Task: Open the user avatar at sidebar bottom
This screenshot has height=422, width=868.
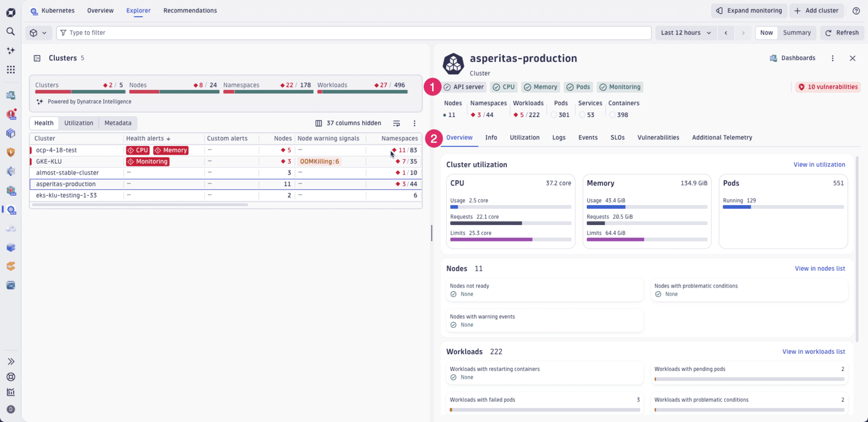Action: pos(10,410)
